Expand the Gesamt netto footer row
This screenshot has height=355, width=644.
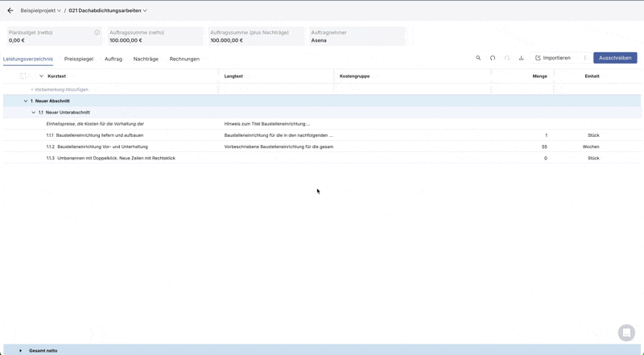tap(21, 350)
